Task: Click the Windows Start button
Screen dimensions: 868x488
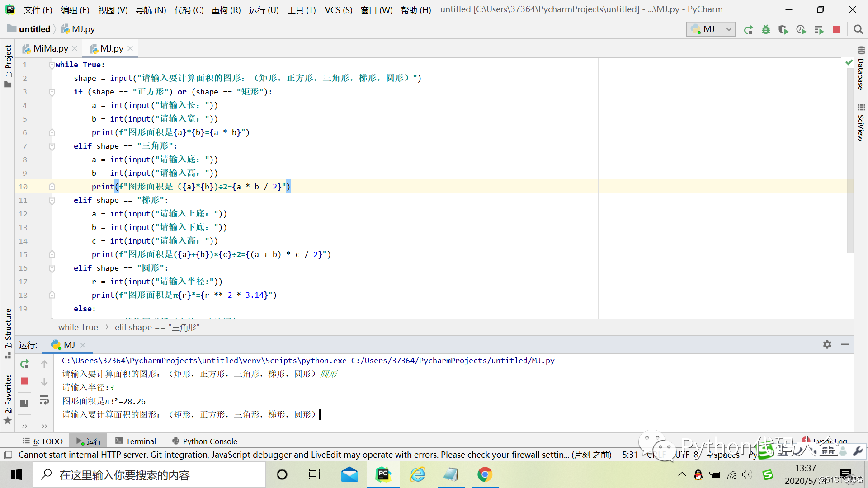Action: point(16,474)
